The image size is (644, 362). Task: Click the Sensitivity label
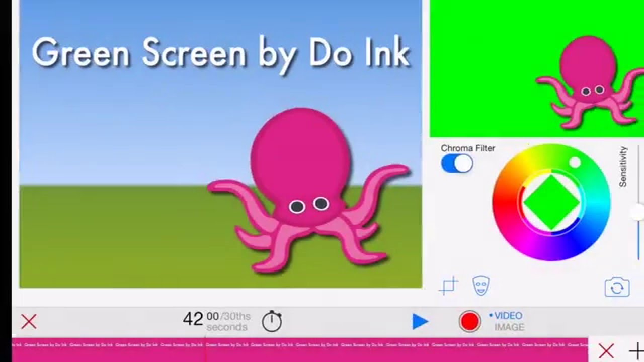pyautogui.click(x=623, y=166)
